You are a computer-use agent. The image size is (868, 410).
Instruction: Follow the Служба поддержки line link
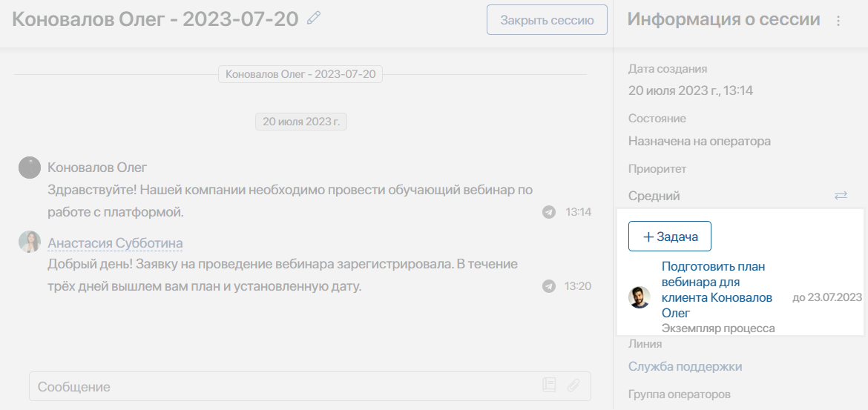[x=685, y=366]
